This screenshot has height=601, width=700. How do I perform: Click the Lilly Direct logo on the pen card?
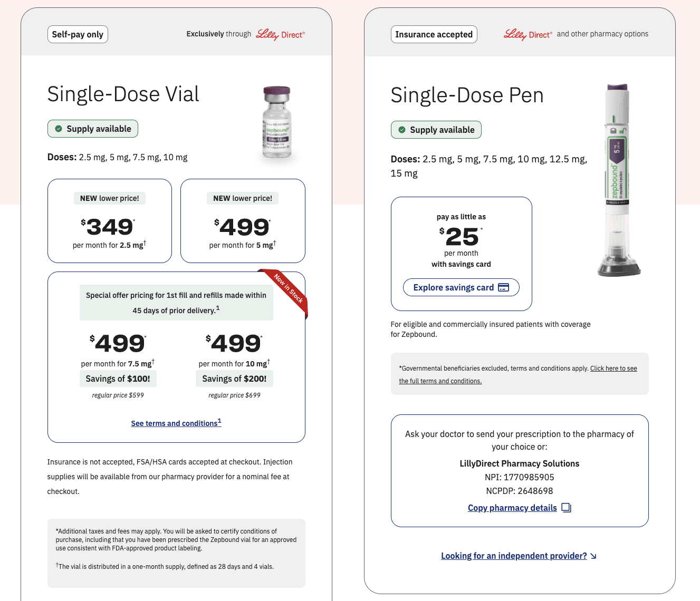tap(528, 34)
